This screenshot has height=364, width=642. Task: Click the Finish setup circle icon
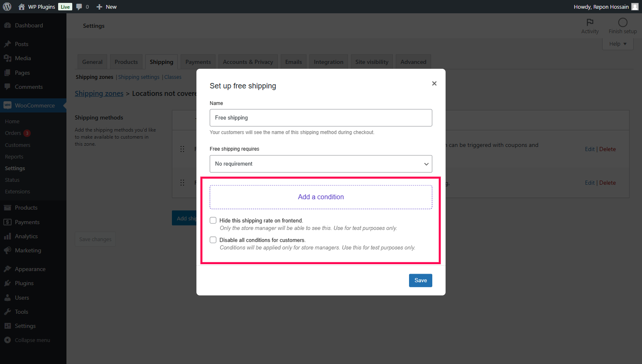pyautogui.click(x=622, y=22)
